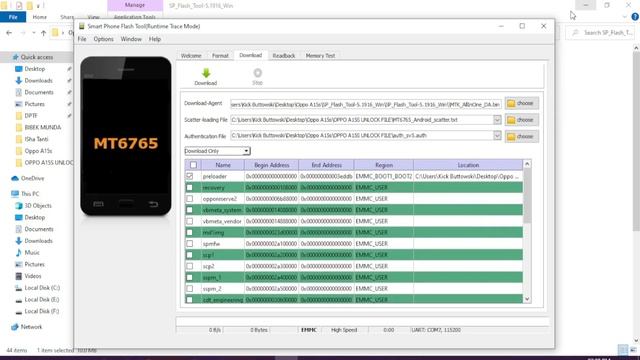Click choose button for Authentication File
The height and width of the screenshot is (360, 640).
tap(522, 136)
